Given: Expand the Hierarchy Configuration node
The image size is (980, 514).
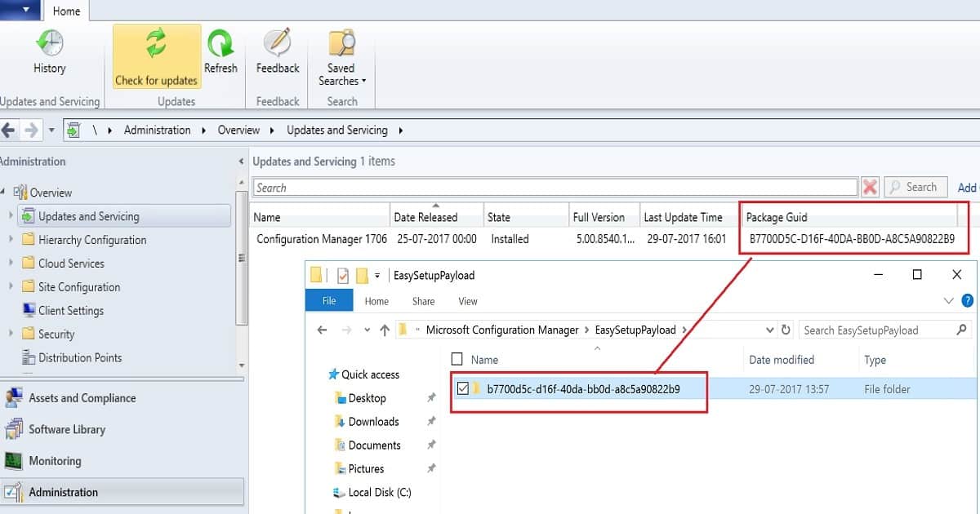Looking at the screenshot, I should click(x=11, y=240).
